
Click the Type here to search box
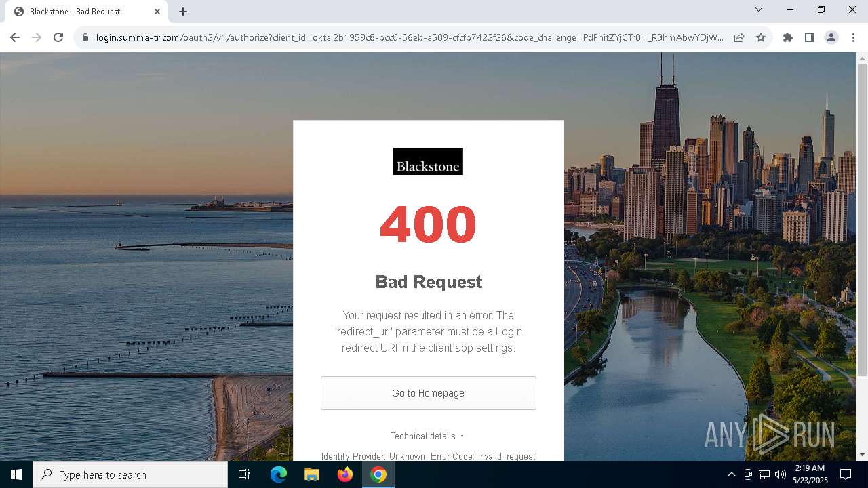tap(130, 474)
